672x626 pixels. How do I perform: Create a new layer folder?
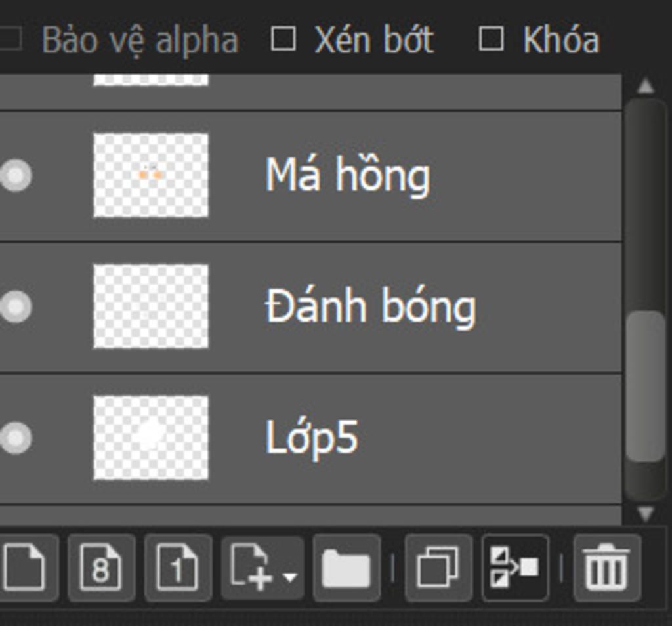pos(346,568)
